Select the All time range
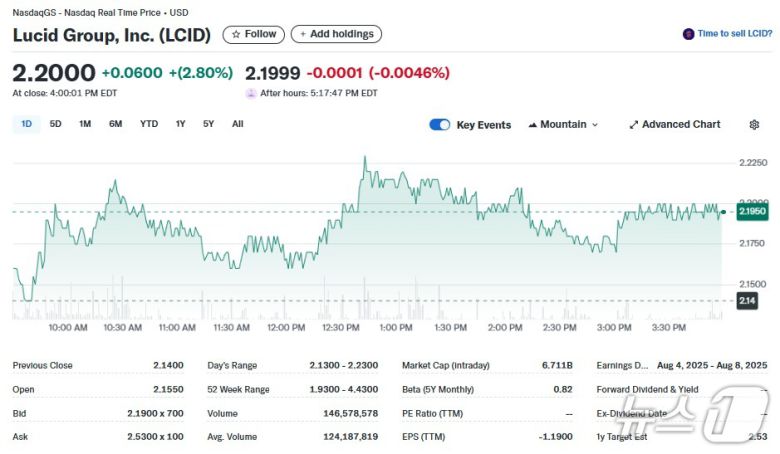Image resolution: width=780 pixels, height=454 pixels. click(x=237, y=124)
